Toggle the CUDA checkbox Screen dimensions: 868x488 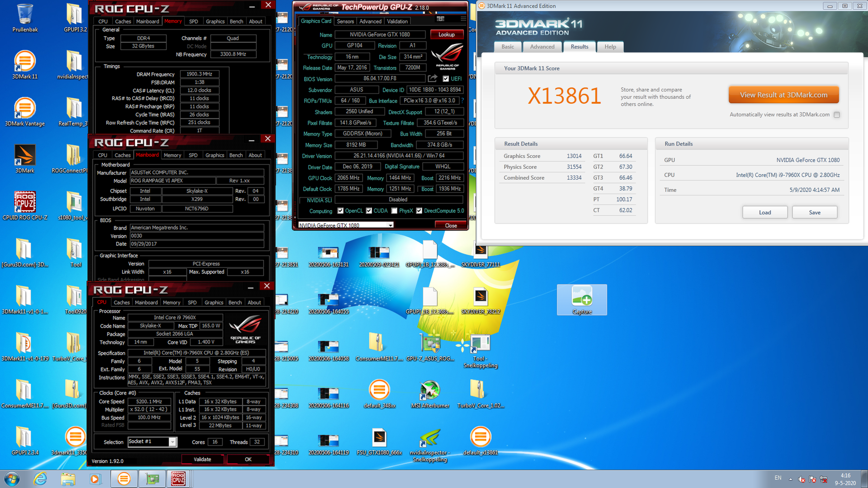(369, 211)
